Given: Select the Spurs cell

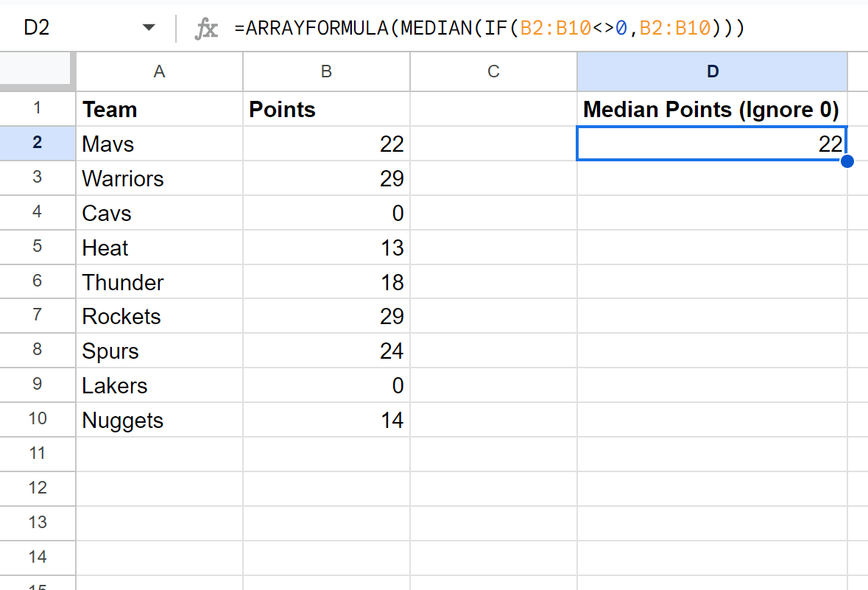Looking at the screenshot, I should [160, 350].
